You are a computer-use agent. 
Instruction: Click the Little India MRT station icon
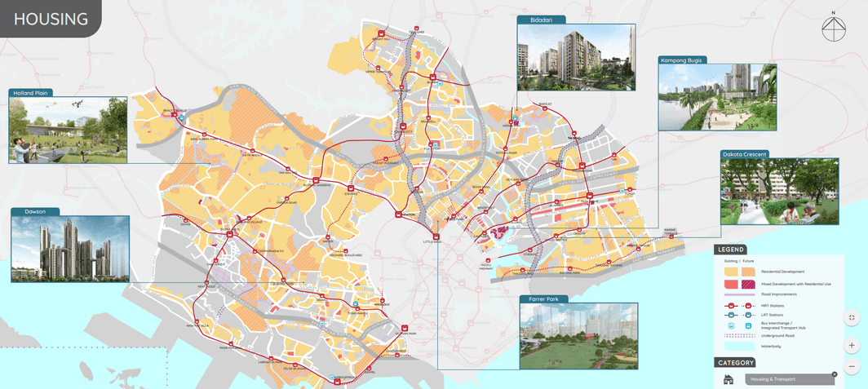pyautogui.click(x=436, y=237)
